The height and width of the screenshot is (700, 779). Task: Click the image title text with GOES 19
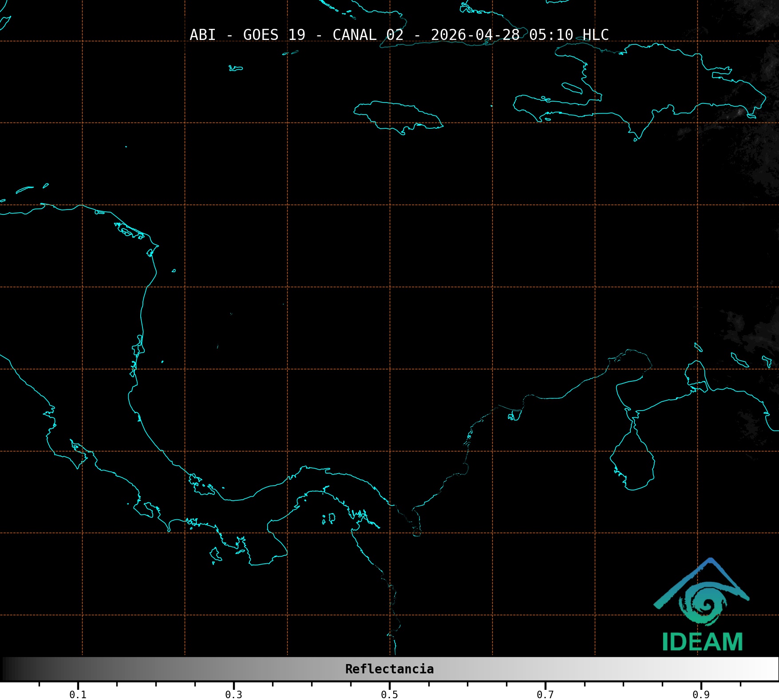click(x=399, y=35)
